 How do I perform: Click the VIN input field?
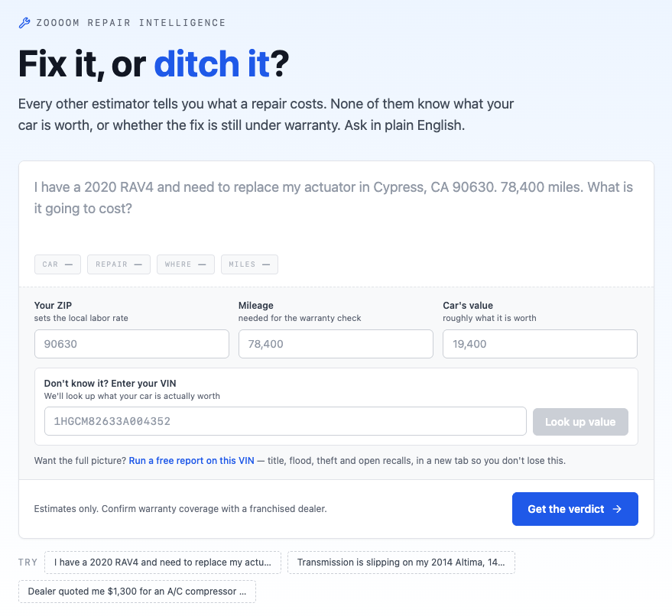[x=285, y=421]
